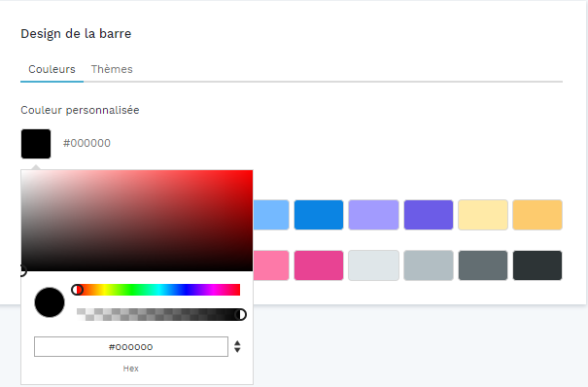Screen dimensions: 588x387
Task: Pick the dark slate gray swatch
Action: pos(483,265)
